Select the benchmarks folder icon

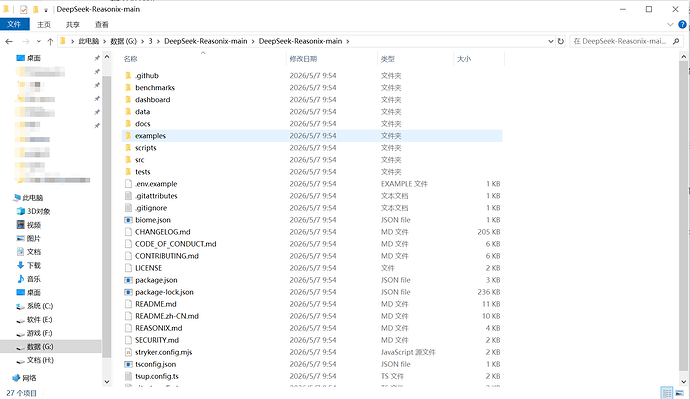128,88
